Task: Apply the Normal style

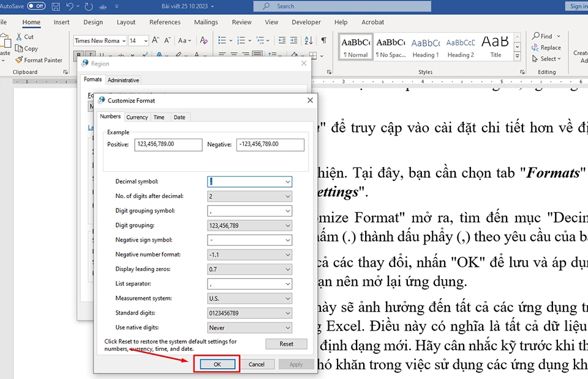Action: tap(355, 47)
